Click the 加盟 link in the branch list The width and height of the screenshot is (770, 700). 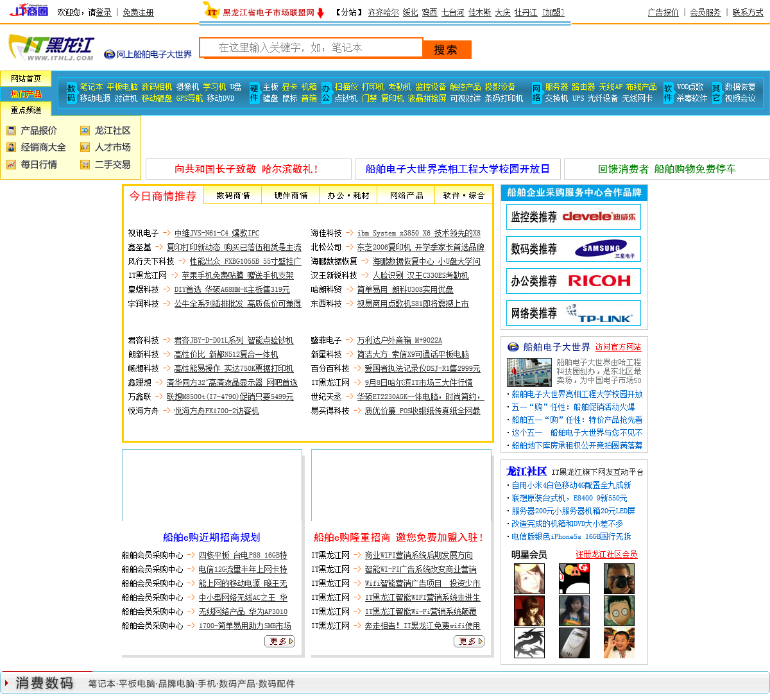pos(552,12)
